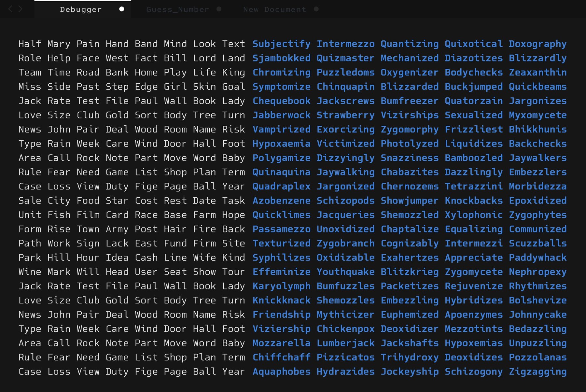Screen dimensions: 586x392
Task: Click the word Mozzarella
Action: pyautogui.click(x=281, y=343)
